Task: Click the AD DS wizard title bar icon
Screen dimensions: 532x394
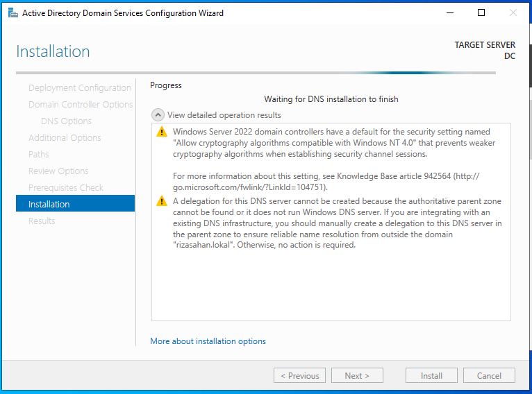Action: point(13,13)
